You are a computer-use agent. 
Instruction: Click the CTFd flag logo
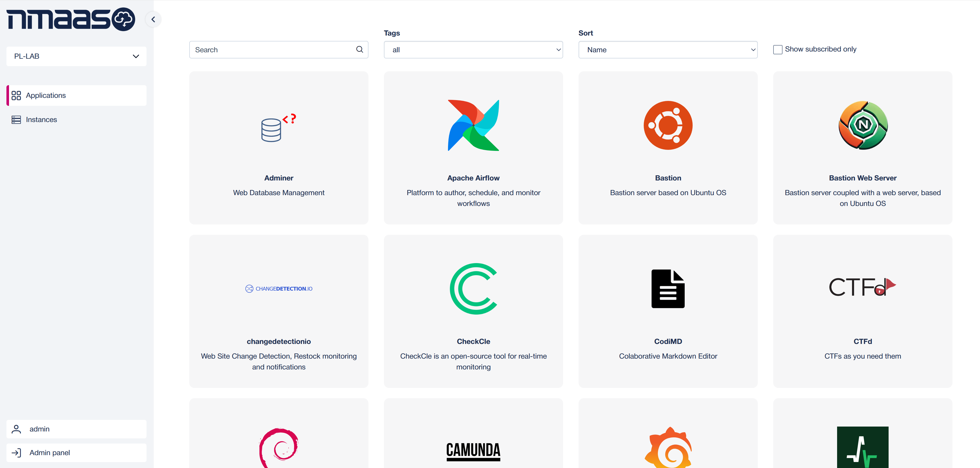[862, 287]
